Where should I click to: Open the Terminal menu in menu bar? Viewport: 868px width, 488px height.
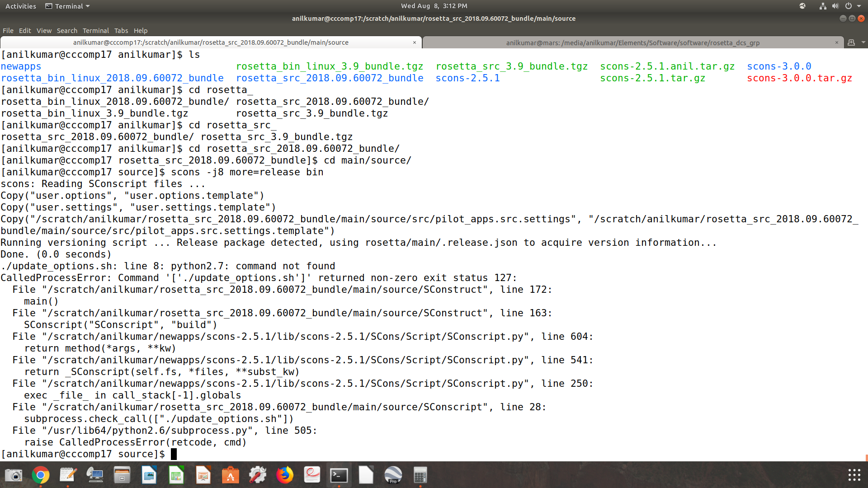point(95,31)
